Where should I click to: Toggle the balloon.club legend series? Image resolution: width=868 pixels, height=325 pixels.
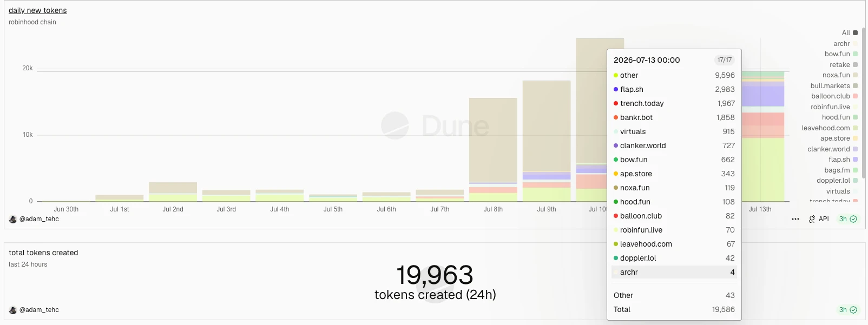click(834, 96)
